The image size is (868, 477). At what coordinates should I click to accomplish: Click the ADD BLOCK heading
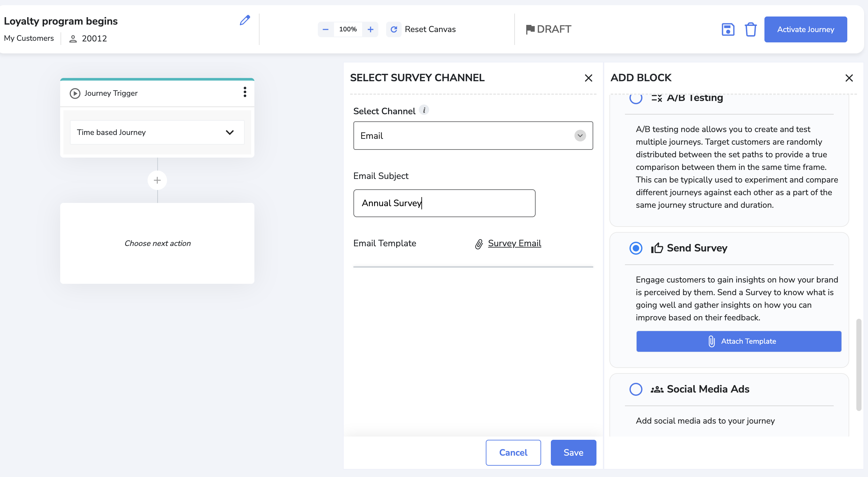click(x=641, y=78)
